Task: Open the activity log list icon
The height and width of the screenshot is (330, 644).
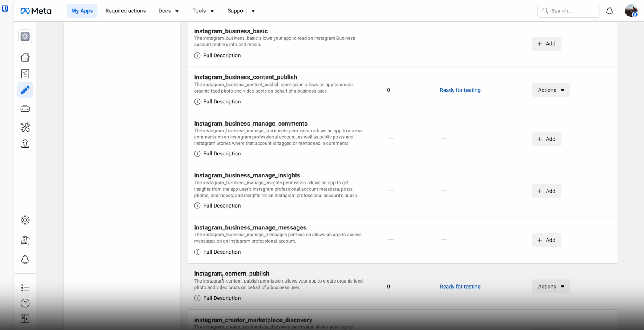Action: 25,288
